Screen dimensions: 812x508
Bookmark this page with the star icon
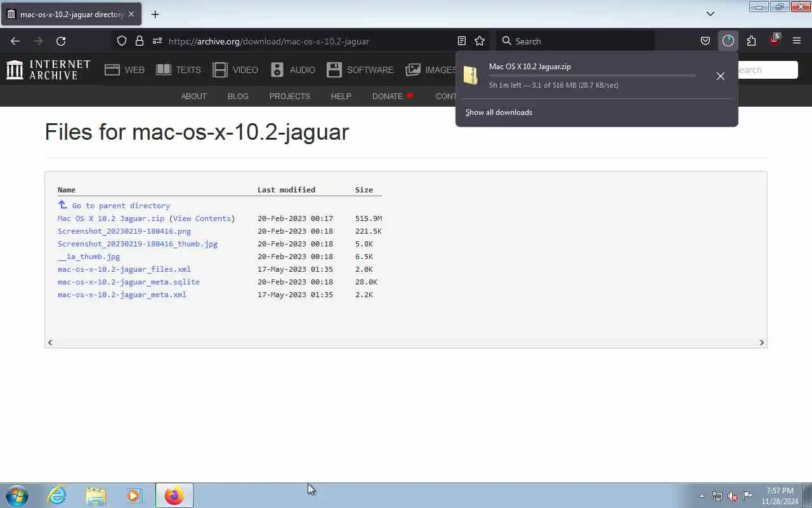[x=480, y=41]
